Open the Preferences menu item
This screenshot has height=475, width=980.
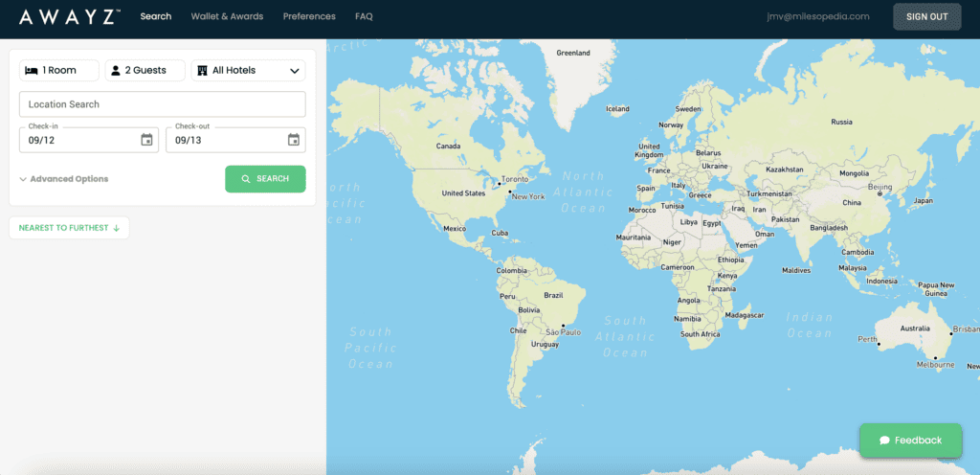click(x=309, y=16)
